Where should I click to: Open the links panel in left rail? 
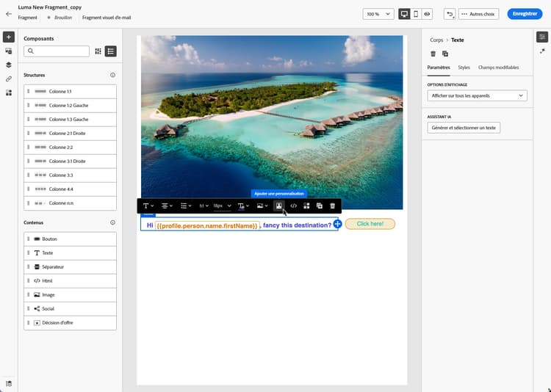[x=9, y=79]
